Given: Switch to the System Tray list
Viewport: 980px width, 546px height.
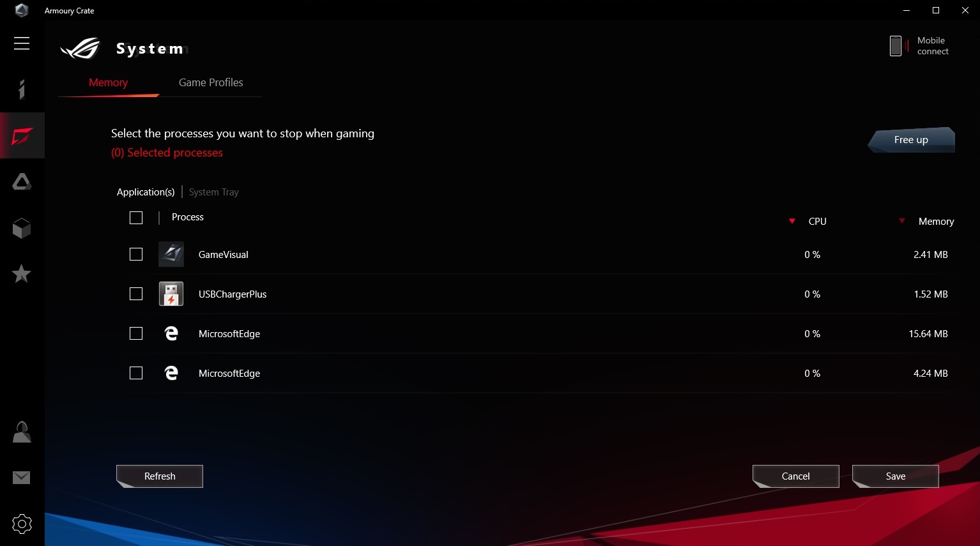Looking at the screenshot, I should tap(214, 192).
